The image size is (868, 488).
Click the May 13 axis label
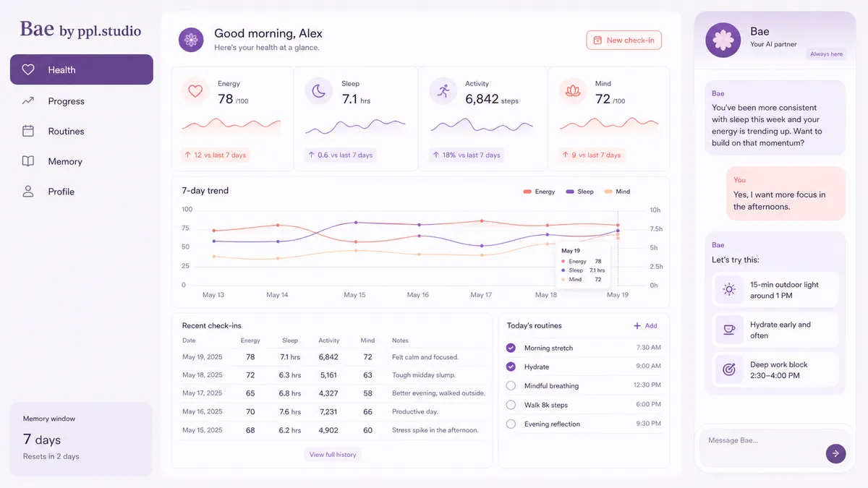tap(213, 295)
